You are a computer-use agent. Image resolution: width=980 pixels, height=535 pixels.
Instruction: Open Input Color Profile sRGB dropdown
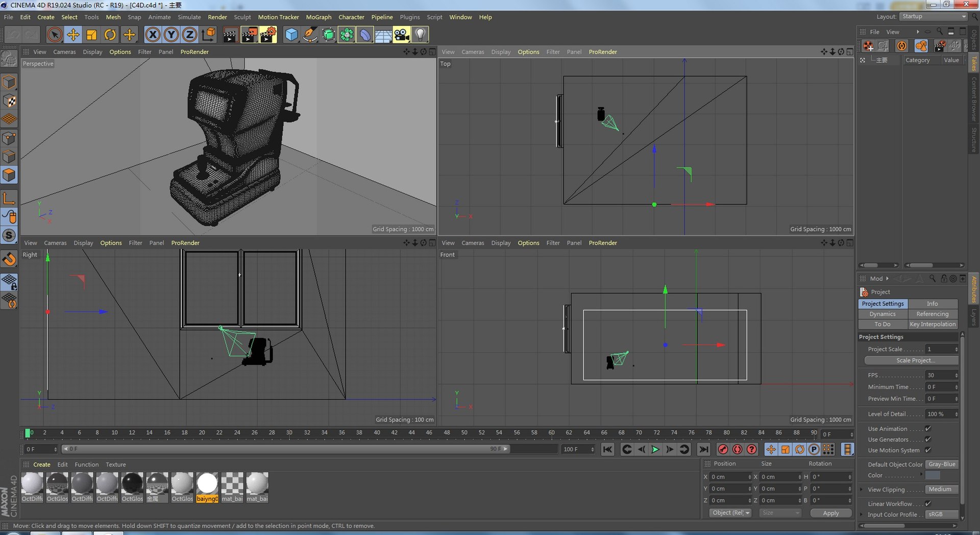[x=942, y=515]
